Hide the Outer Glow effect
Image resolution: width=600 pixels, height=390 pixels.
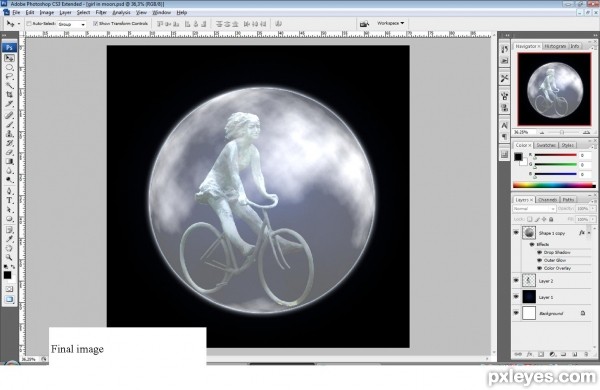tap(540, 260)
